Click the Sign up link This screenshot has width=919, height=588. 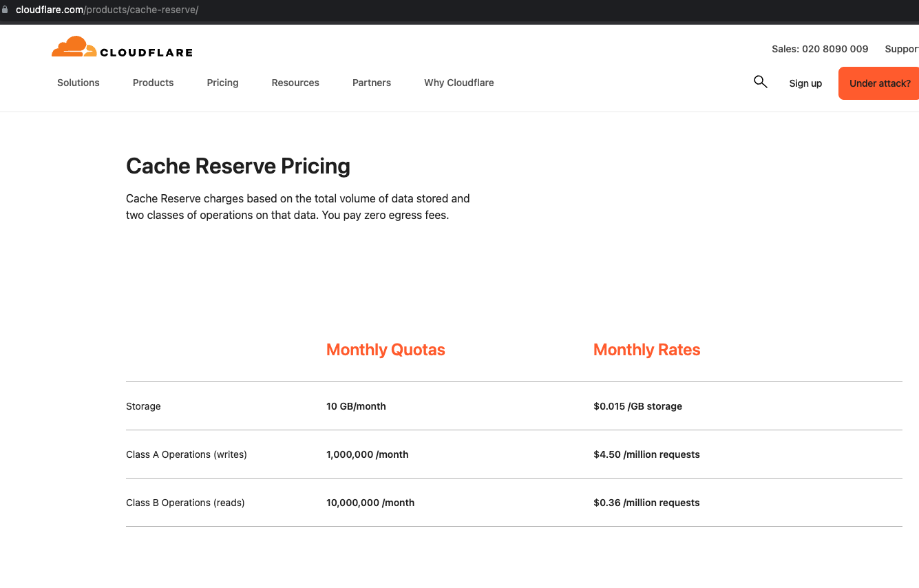[x=805, y=83]
